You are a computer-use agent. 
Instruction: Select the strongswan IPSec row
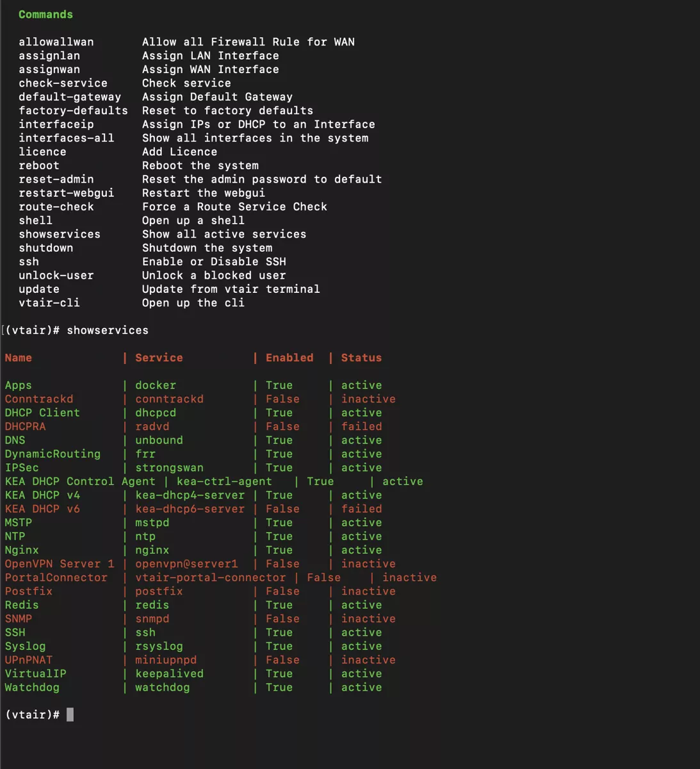[169, 467]
